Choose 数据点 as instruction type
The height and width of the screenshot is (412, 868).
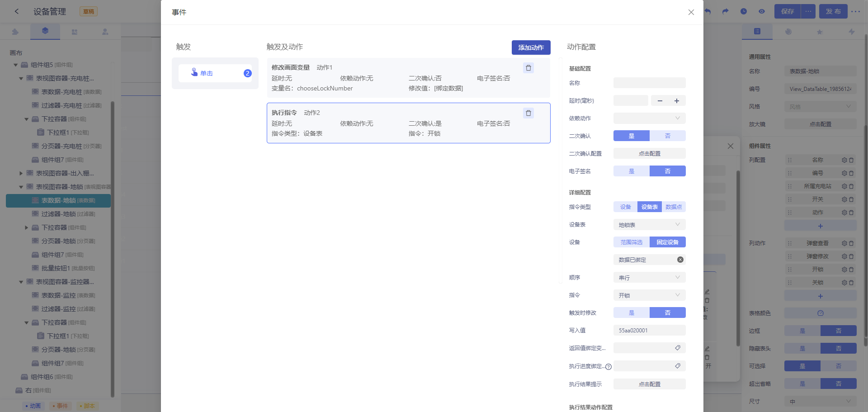coord(674,207)
